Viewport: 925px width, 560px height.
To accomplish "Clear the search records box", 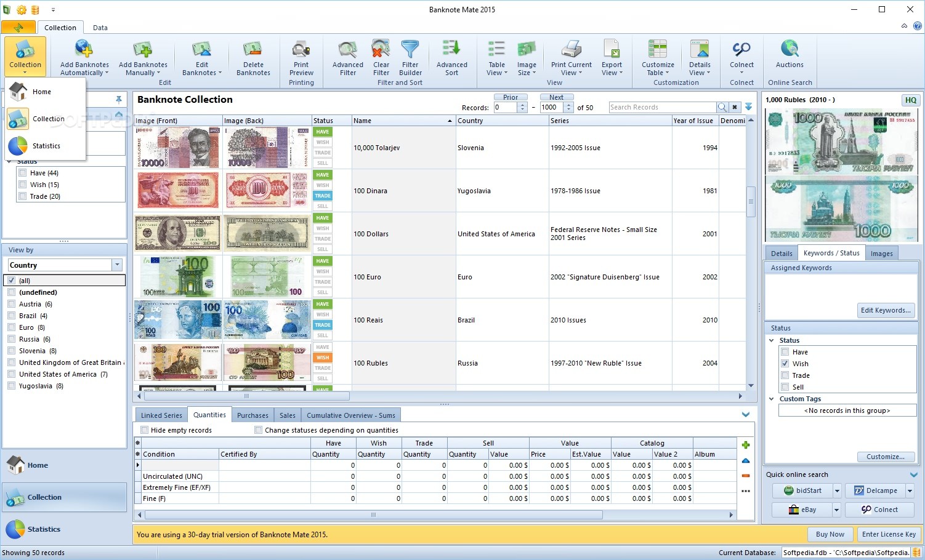I will 735,107.
